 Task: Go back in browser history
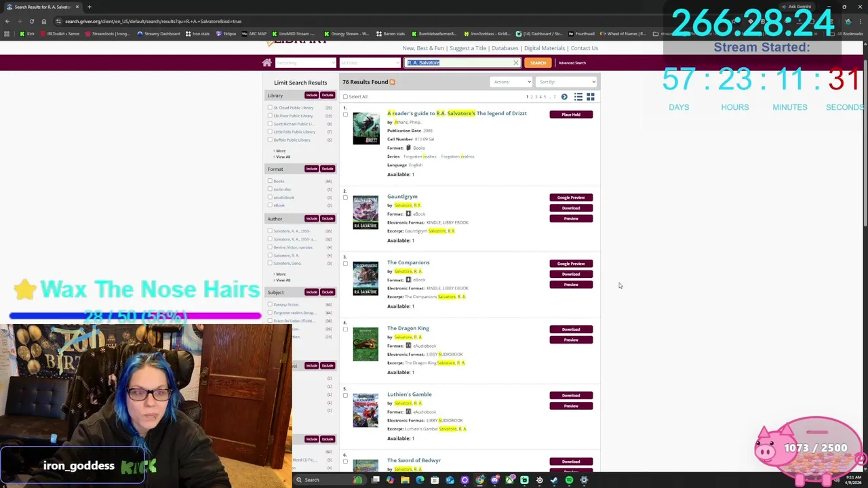(x=7, y=21)
